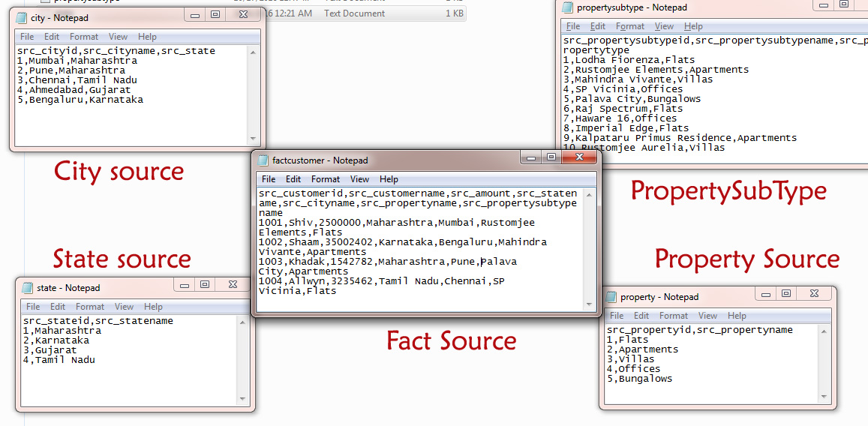This screenshot has height=426, width=868.
Task: Open Format menu in propertysubtype Notepad
Action: coord(630,26)
